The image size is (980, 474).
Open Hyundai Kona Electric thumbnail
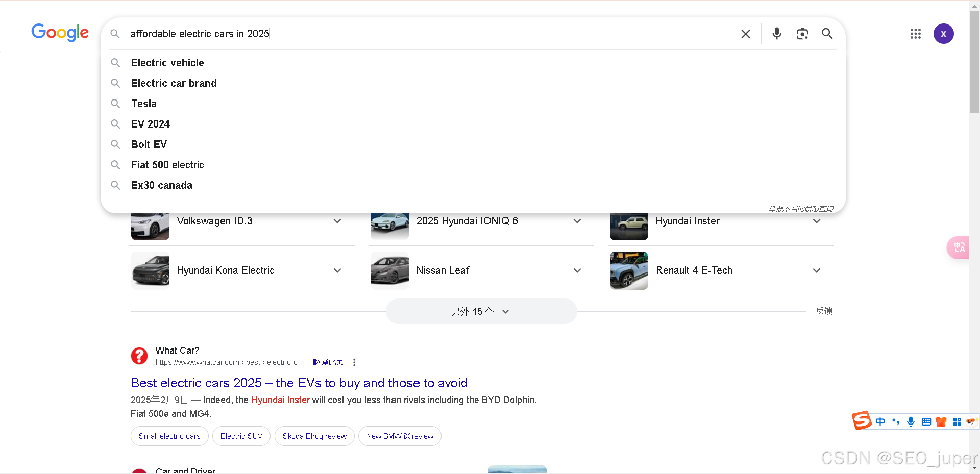click(x=150, y=270)
